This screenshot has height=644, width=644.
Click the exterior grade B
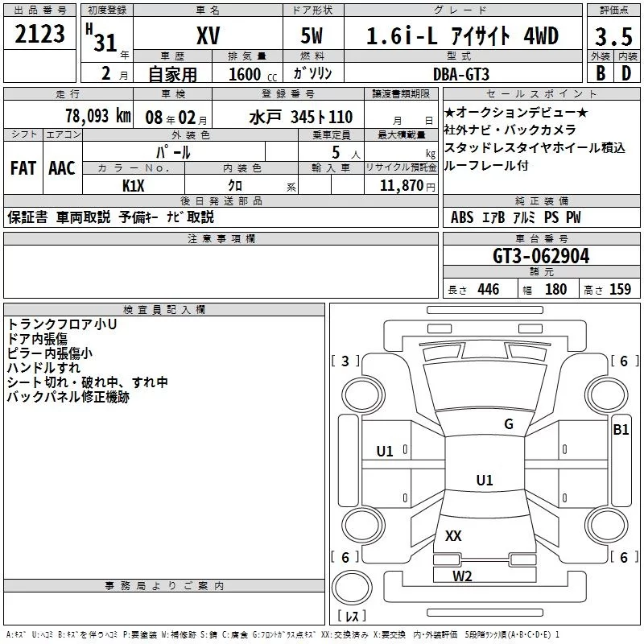[601, 73]
